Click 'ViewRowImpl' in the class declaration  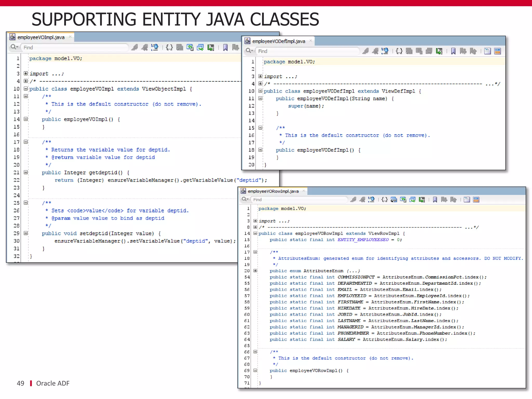[384, 233]
